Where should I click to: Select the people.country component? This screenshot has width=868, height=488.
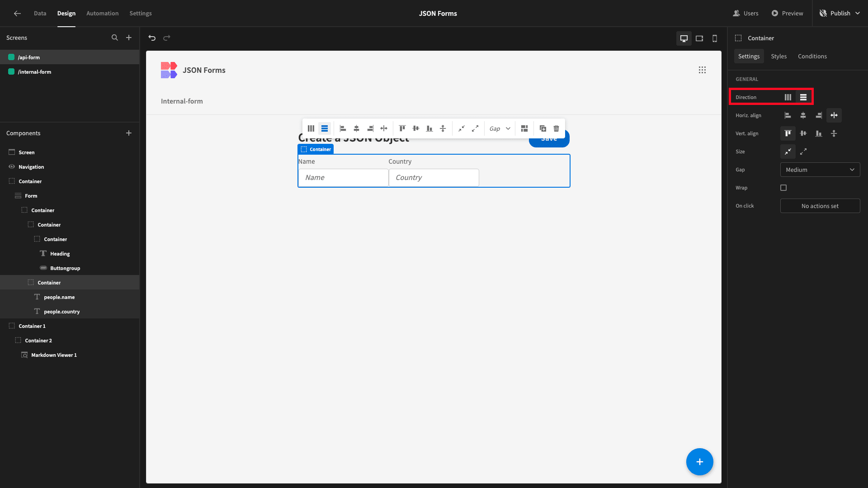[x=70, y=311]
